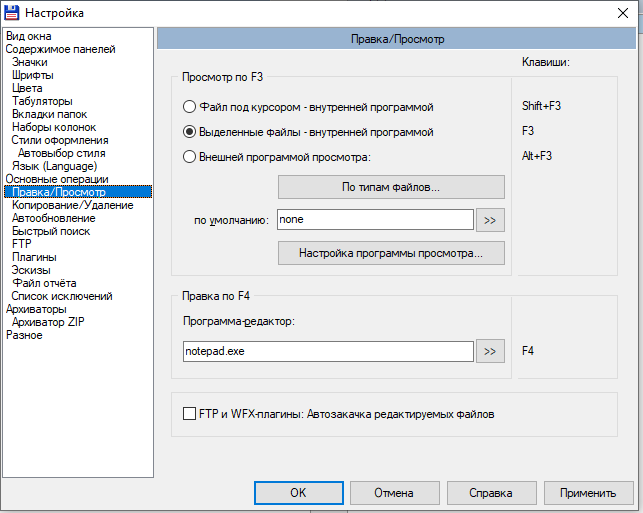Close the Настройка dialog window
The width and height of the screenshot is (643, 513).
coord(622,13)
